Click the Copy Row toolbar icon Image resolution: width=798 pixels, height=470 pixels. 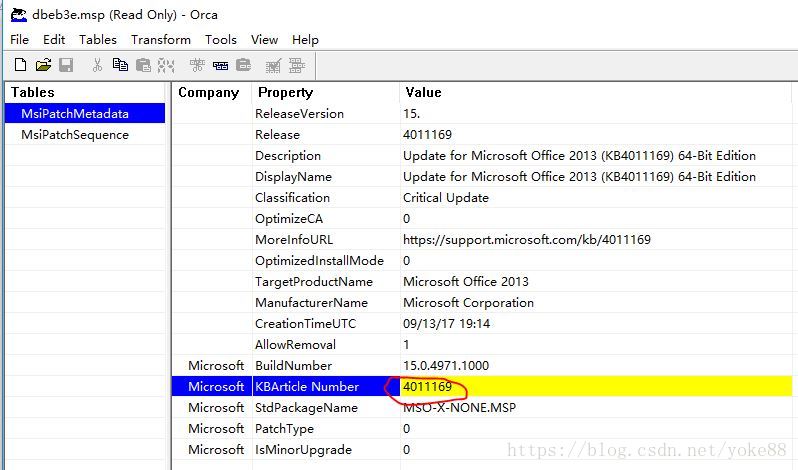(220, 65)
